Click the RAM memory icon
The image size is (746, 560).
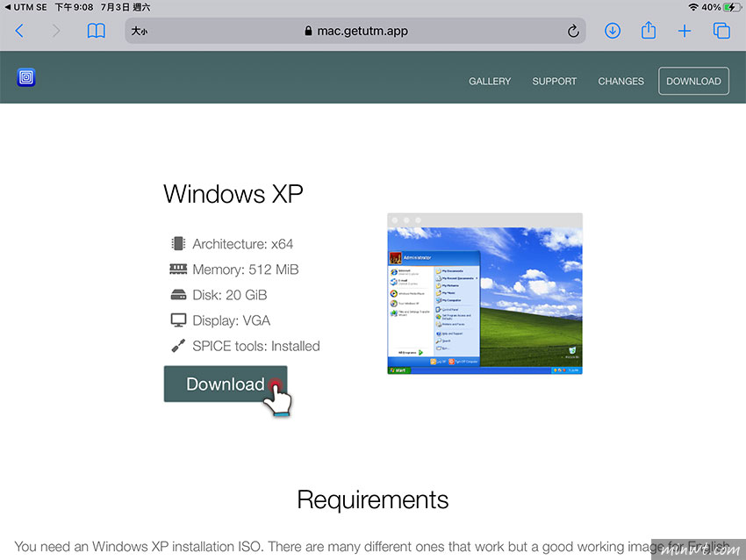click(178, 269)
